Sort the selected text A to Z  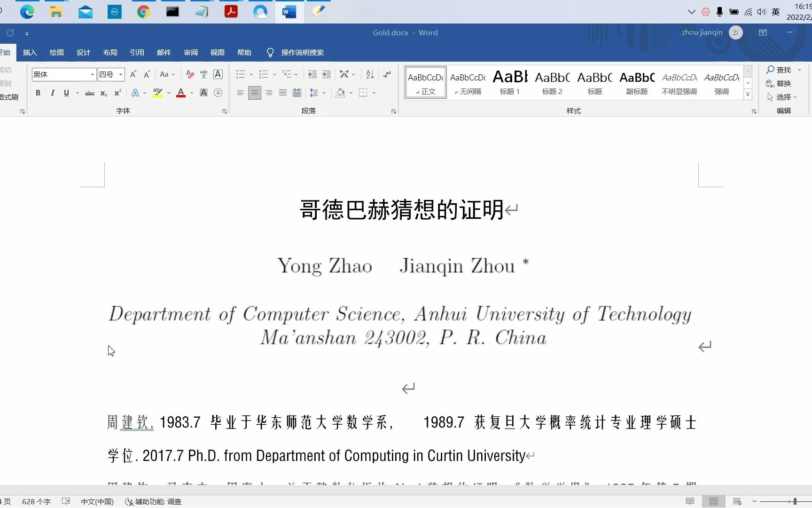coord(370,74)
